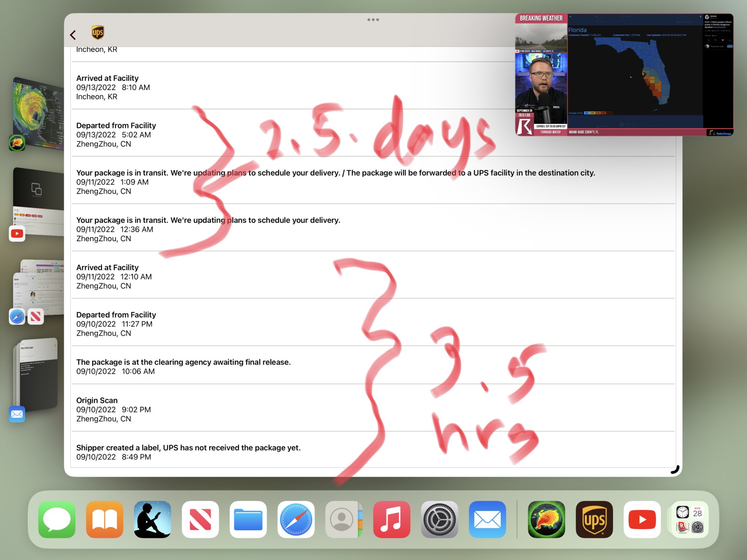Open YouTube icon in dock
This screenshot has width=747, height=560.
click(642, 519)
